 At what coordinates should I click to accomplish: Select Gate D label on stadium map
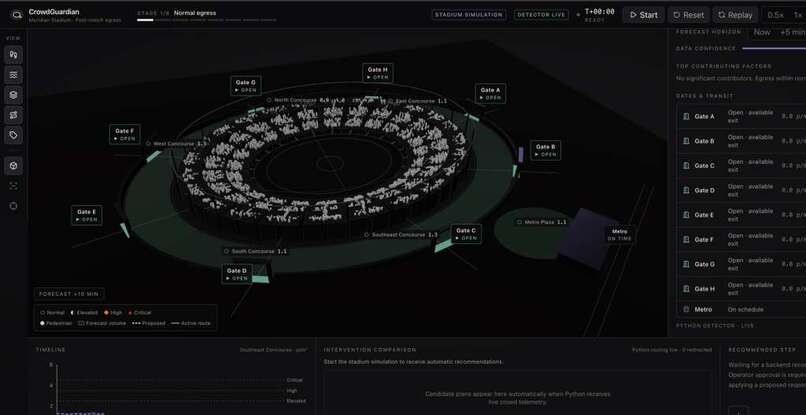(237, 274)
